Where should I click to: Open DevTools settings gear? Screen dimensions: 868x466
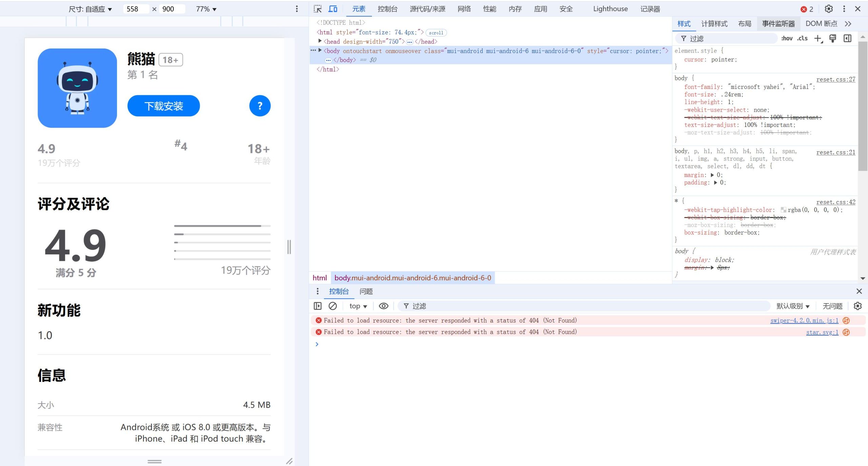click(x=829, y=9)
